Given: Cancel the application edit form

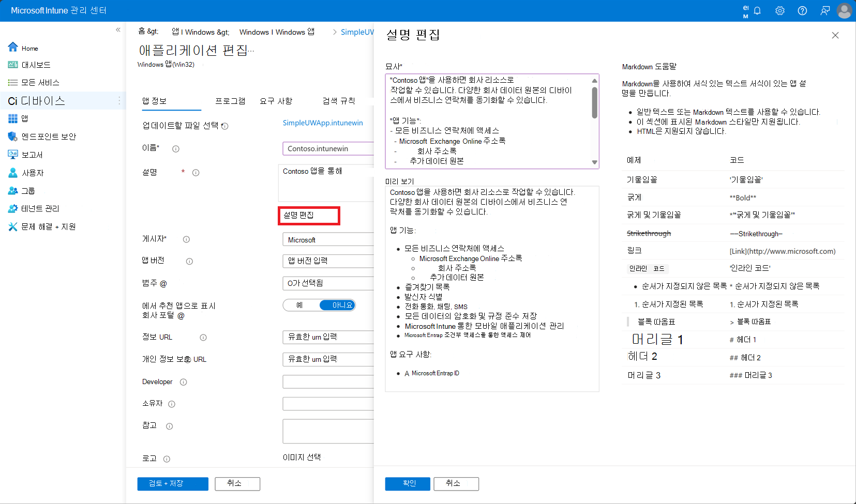Looking at the screenshot, I should tap(237, 484).
